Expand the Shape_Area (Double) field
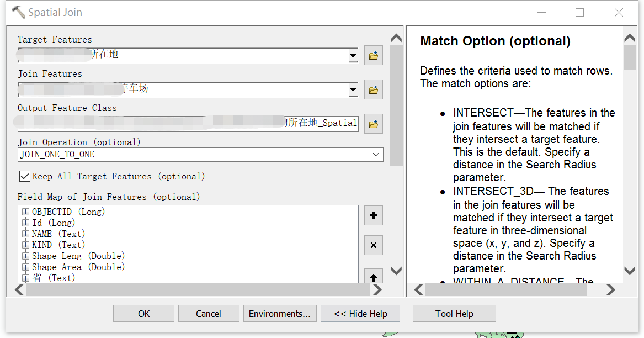644x338 pixels. point(25,267)
